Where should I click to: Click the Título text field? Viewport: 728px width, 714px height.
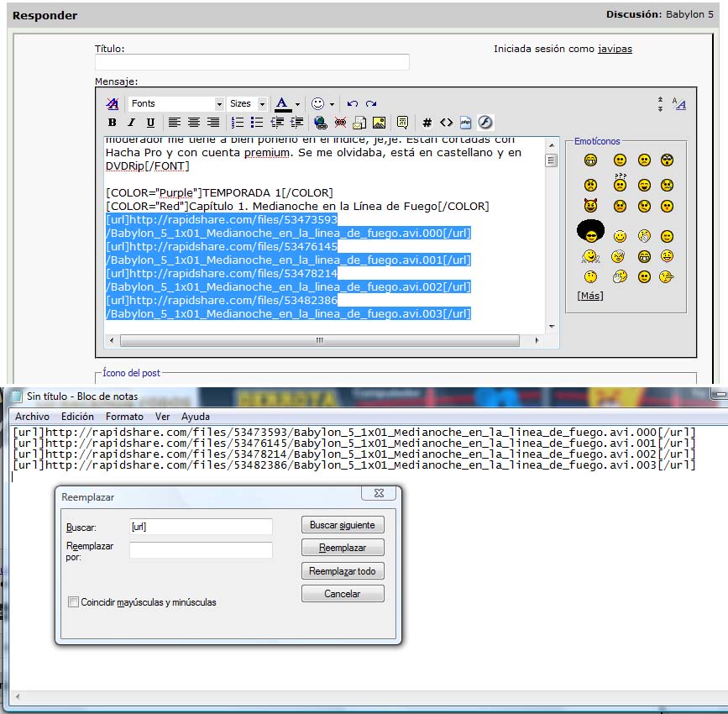[252, 62]
